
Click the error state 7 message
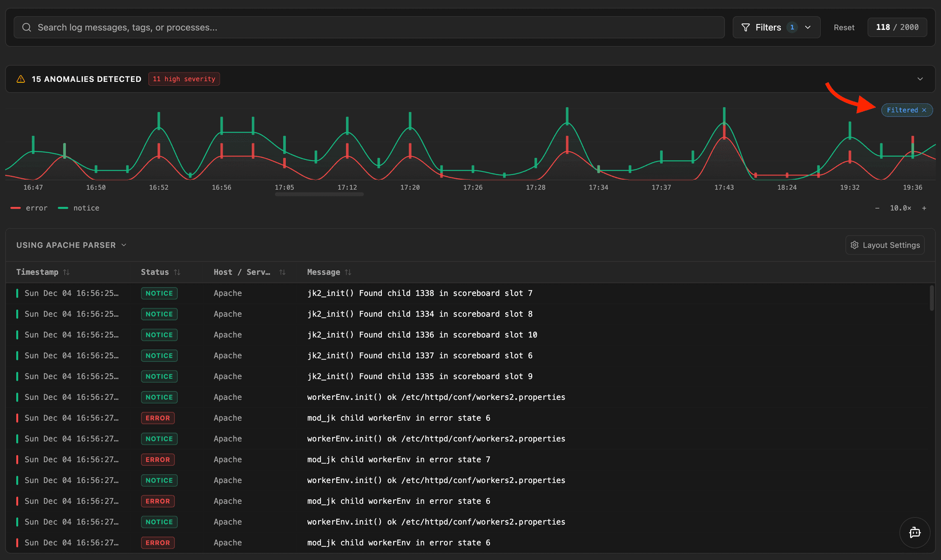(x=398, y=460)
